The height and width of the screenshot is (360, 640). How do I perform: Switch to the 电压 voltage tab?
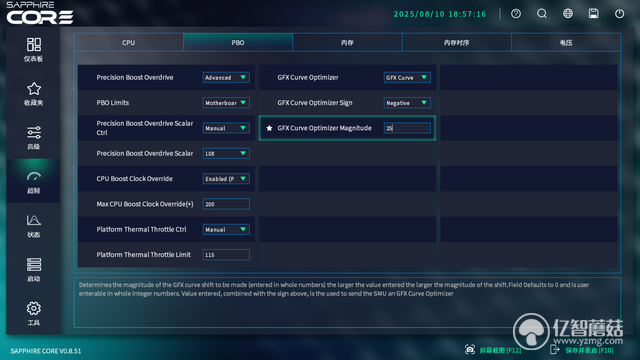click(566, 42)
